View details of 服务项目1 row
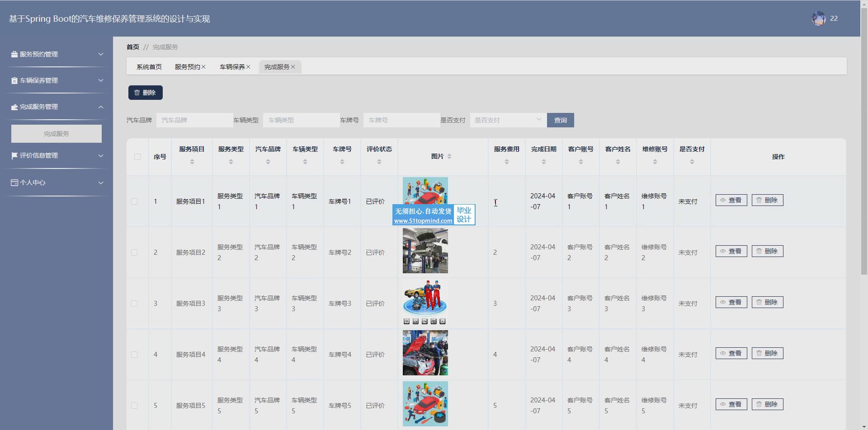This screenshot has height=430, width=868. tap(731, 200)
